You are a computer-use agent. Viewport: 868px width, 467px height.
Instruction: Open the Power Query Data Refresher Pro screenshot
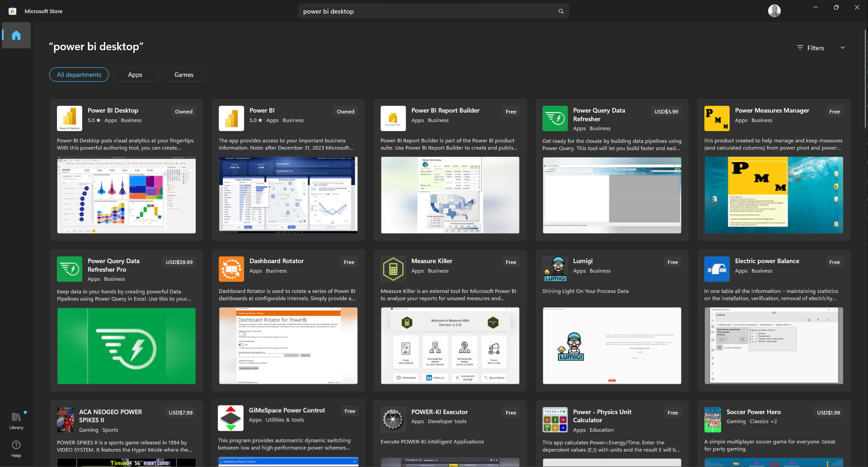[x=127, y=346]
